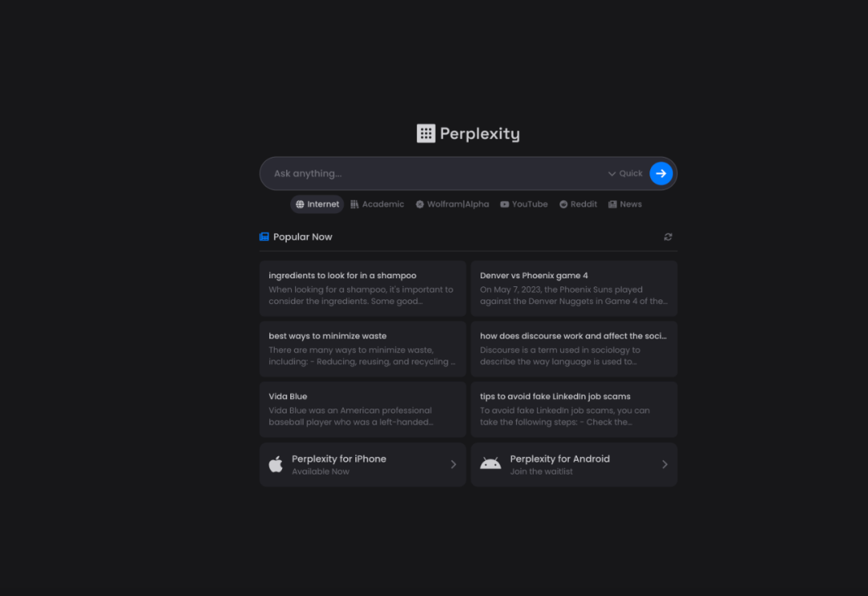Open the fake LinkedIn job scams card
Image resolution: width=868 pixels, height=596 pixels.
[x=574, y=409]
